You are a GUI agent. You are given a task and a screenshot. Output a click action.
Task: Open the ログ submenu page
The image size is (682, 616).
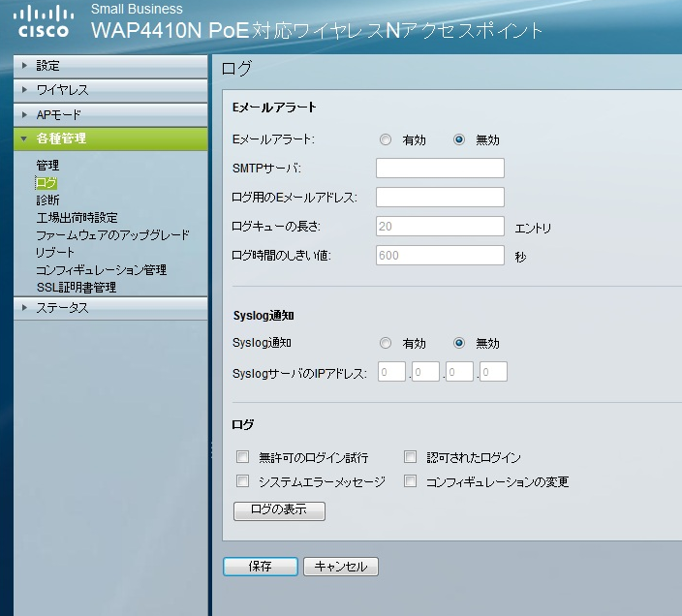46,183
